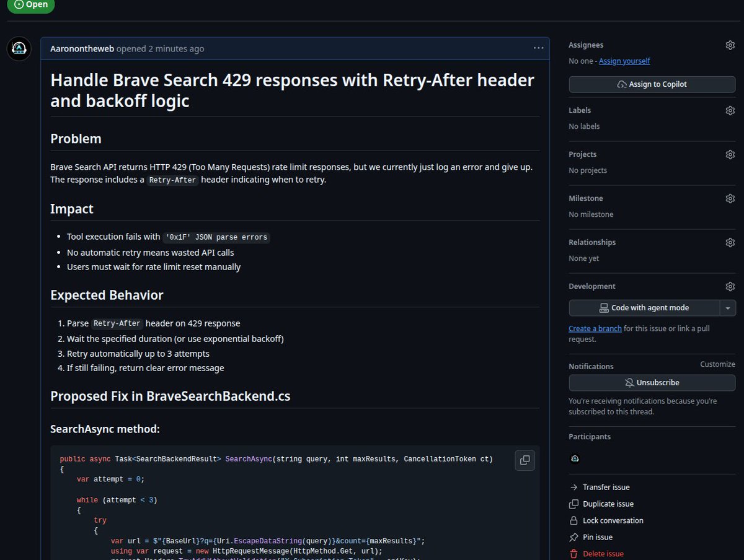Click the Labels gear icon

pyautogui.click(x=730, y=110)
